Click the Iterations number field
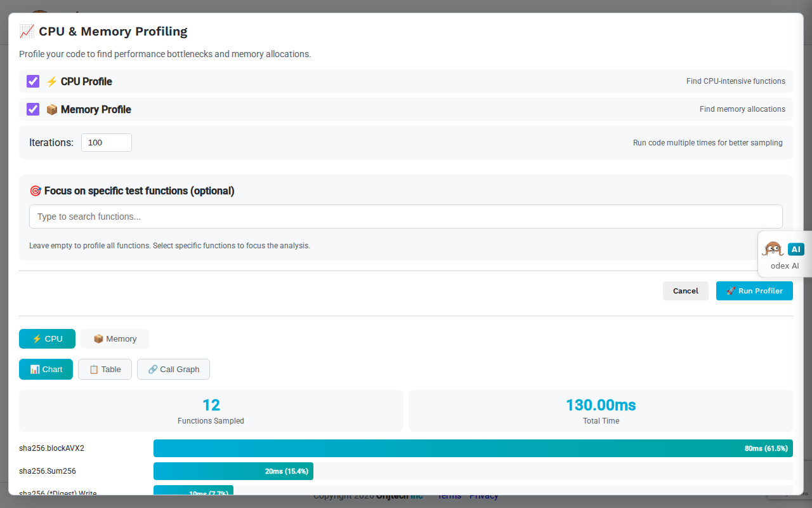 106,143
